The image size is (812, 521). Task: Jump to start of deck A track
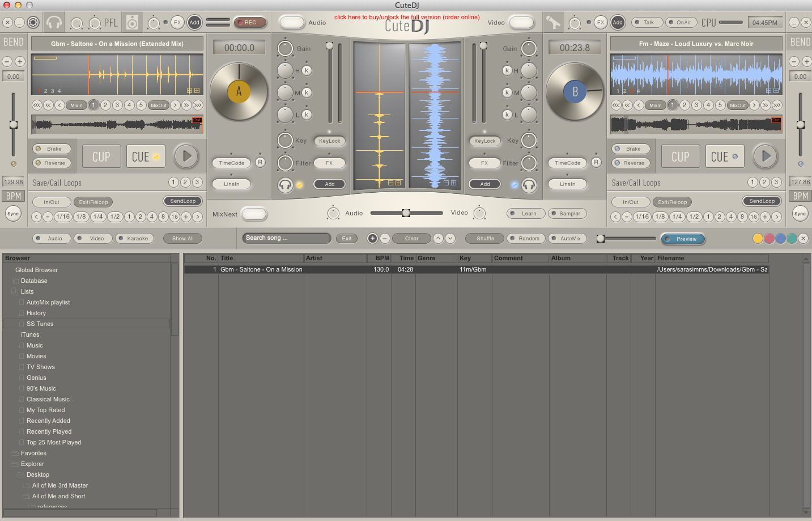click(37, 105)
